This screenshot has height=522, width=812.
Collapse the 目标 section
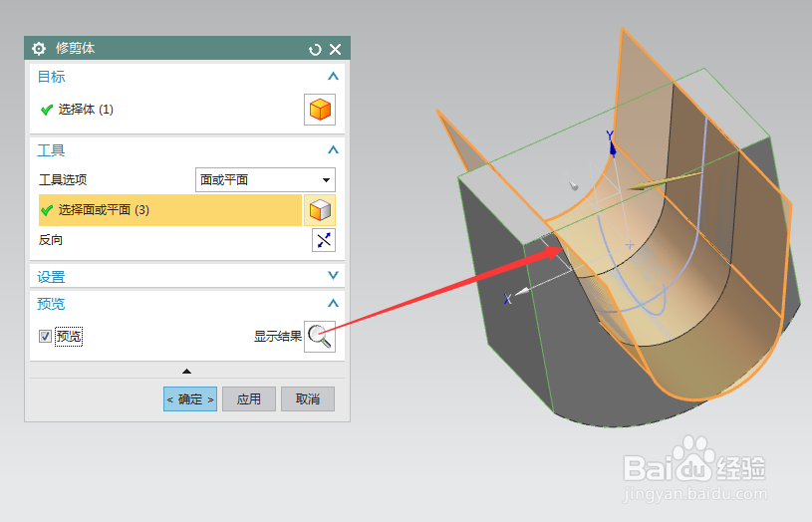tap(333, 76)
